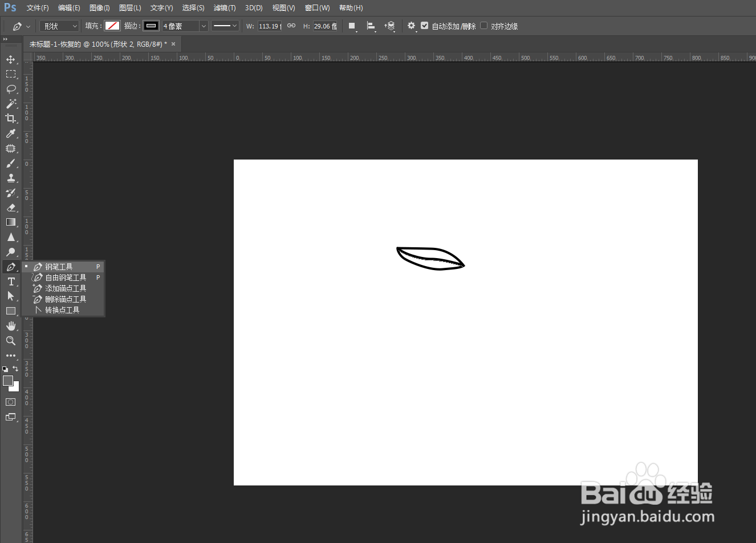Screen dimensions: 756x543
Task: Open the gear settings in options bar
Action: pos(412,26)
